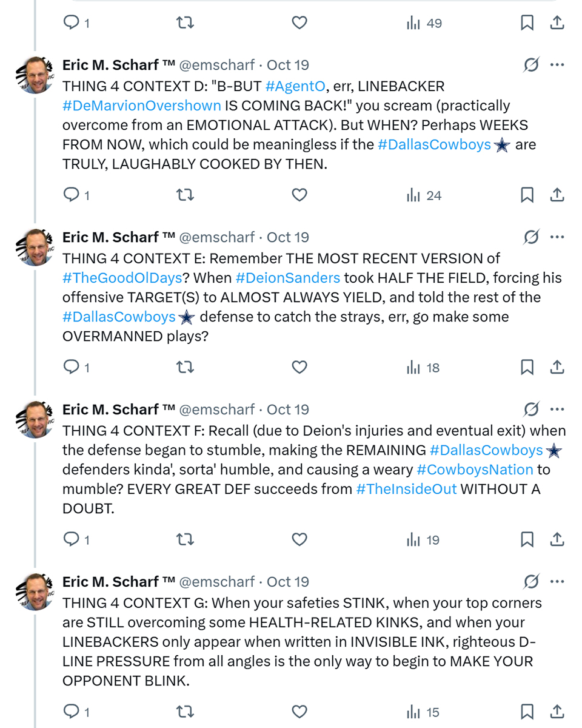The height and width of the screenshot is (728, 582).
Task: Click the #TheInsideOut hashtag
Action: point(406,489)
